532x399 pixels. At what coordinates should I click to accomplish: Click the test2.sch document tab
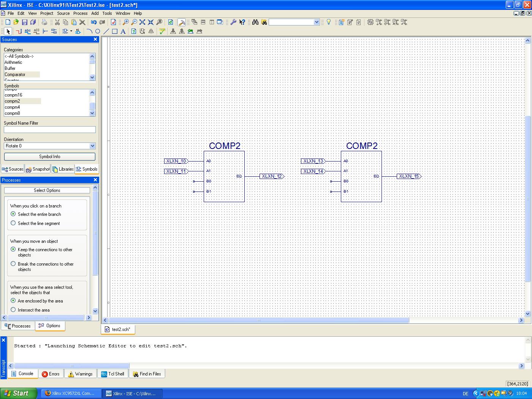[x=118, y=329]
